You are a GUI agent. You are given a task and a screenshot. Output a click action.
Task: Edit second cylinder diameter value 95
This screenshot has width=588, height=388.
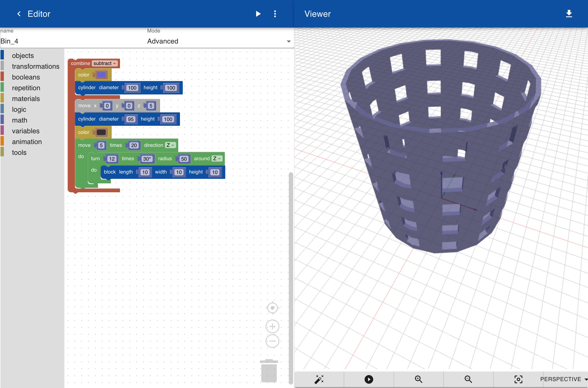131,119
